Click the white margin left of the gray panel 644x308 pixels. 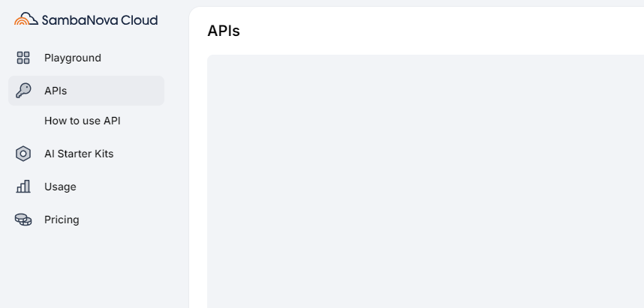coord(198,181)
